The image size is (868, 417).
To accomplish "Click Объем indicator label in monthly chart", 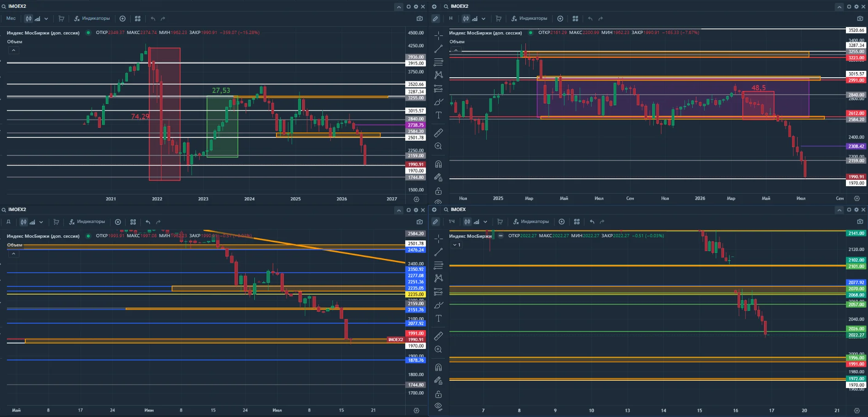I will [15, 41].
